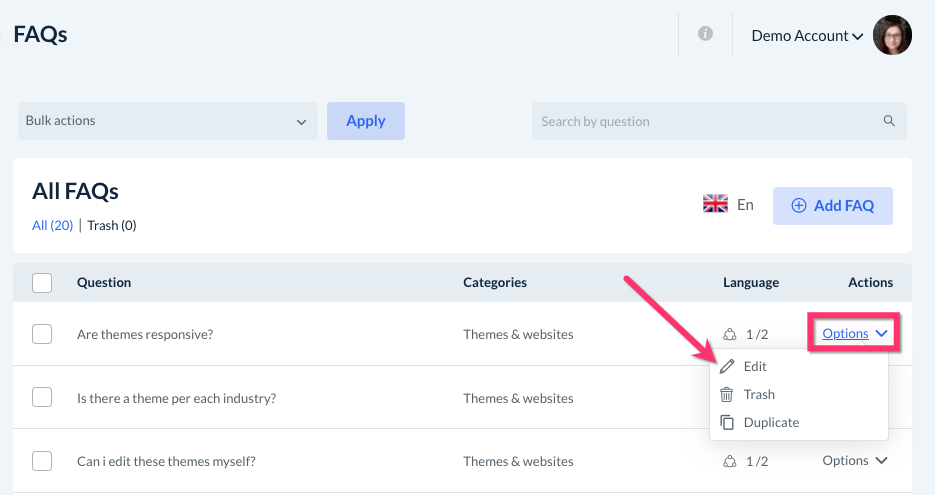This screenshot has width=935, height=495.
Task: Click the profile avatar picture
Action: tap(892, 35)
